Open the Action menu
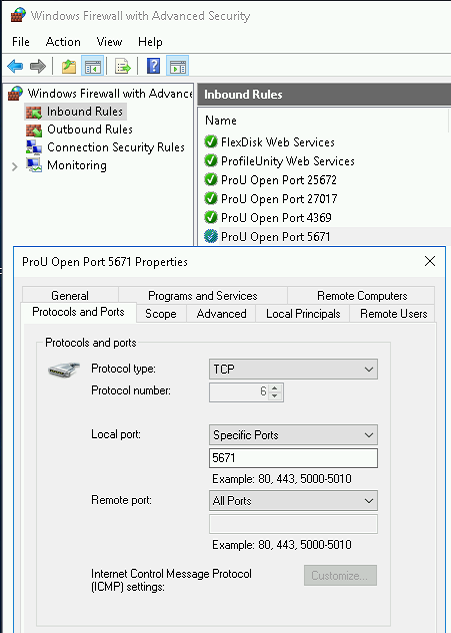Viewport: 451px width, 633px height. click(x=63, y=42)
